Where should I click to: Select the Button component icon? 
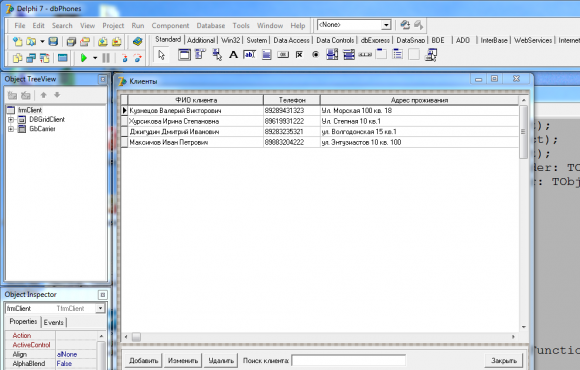(x=283, y=55)
